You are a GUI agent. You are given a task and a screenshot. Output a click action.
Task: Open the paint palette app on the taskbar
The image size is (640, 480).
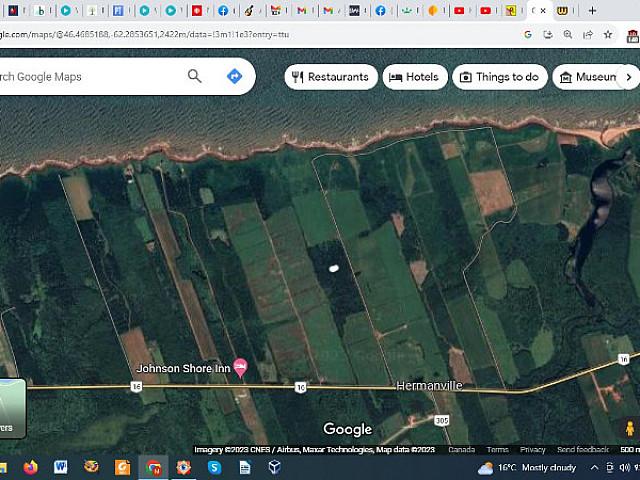coord(91,467)
